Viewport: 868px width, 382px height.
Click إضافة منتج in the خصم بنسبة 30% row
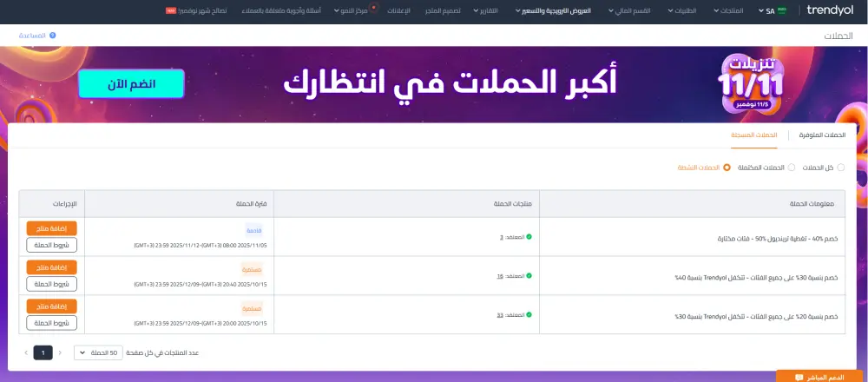(x=51, y=267)
